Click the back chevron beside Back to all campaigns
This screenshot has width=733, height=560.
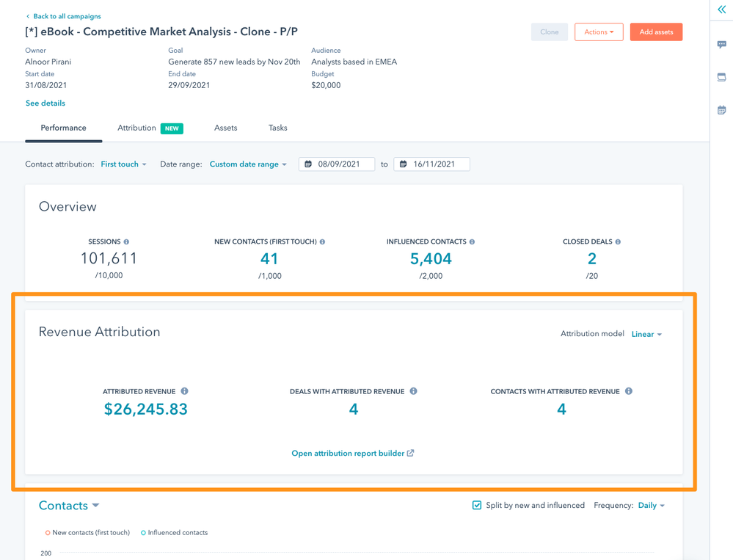(28, 16)
